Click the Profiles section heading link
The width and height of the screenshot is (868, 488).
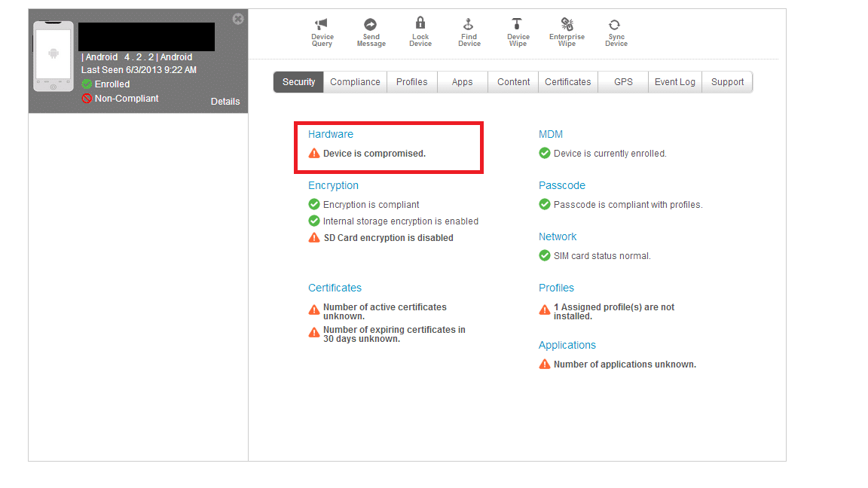(x=556, y=288)
